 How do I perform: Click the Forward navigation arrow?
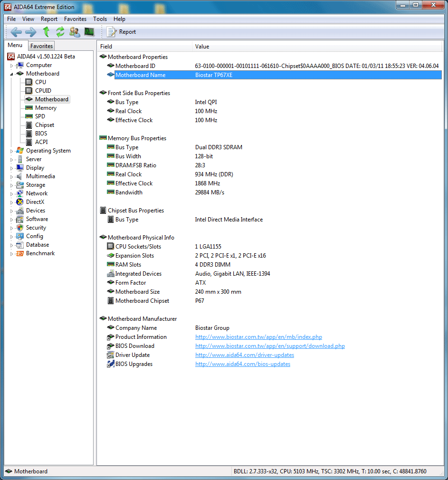(x=30, y=32)
